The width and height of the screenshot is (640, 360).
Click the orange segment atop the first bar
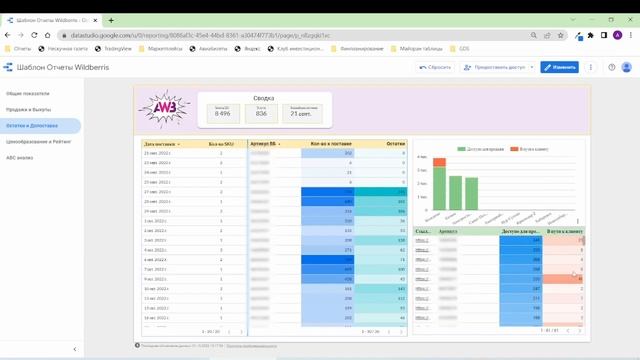(x=439, y=162)
